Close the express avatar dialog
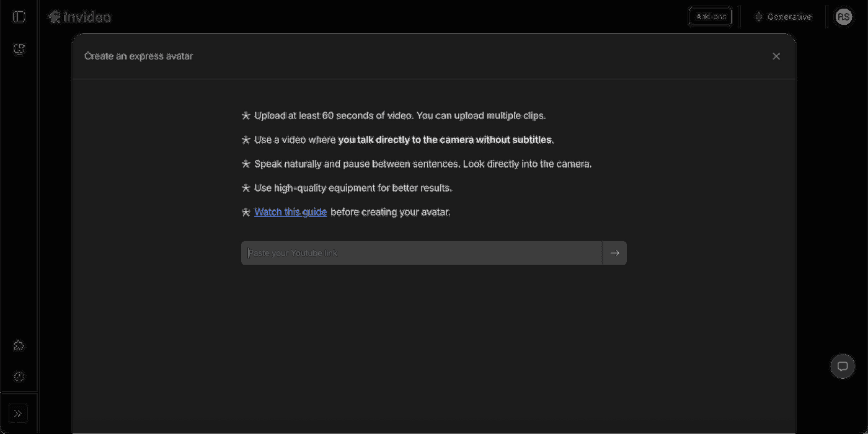This screenshot has height=434, width=868. point(776,56)
